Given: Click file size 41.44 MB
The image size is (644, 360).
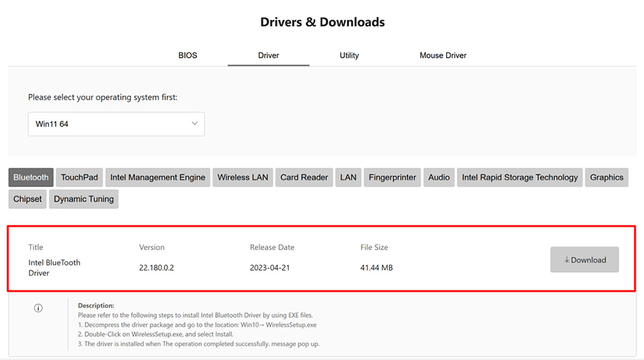Looking at the screenshot, I should click(x=376, y=267).
